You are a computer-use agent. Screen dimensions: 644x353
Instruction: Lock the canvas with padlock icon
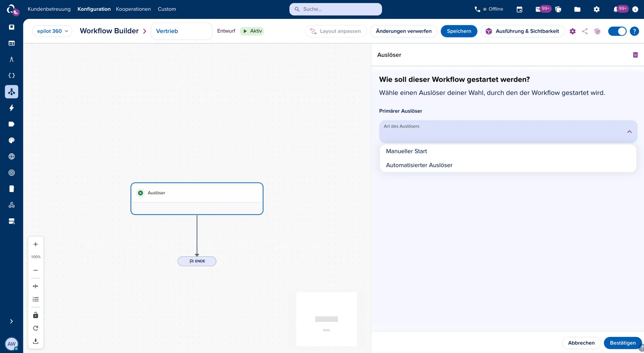point(35,315)
